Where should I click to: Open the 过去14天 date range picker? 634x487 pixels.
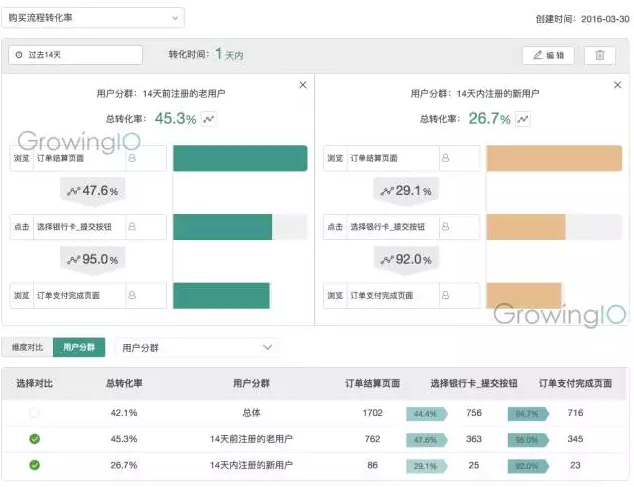pyautogui.click(x=68, y=55)
